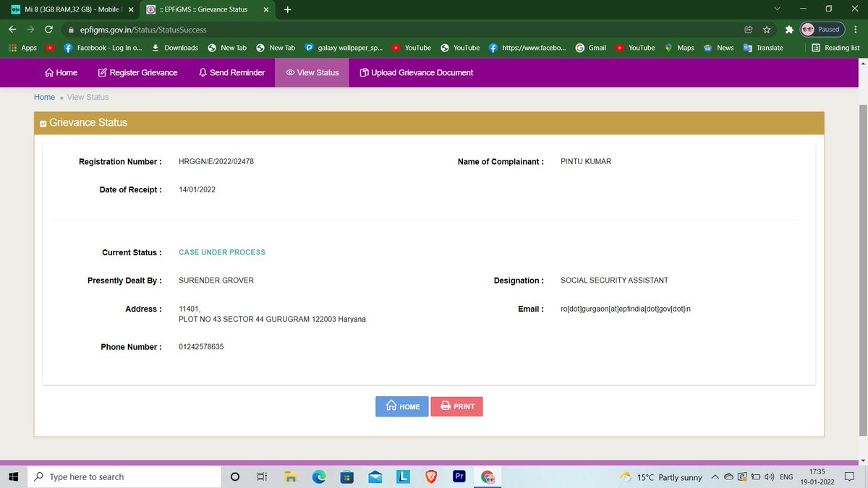Click the site lock icon in address bar

click(71, 30)
